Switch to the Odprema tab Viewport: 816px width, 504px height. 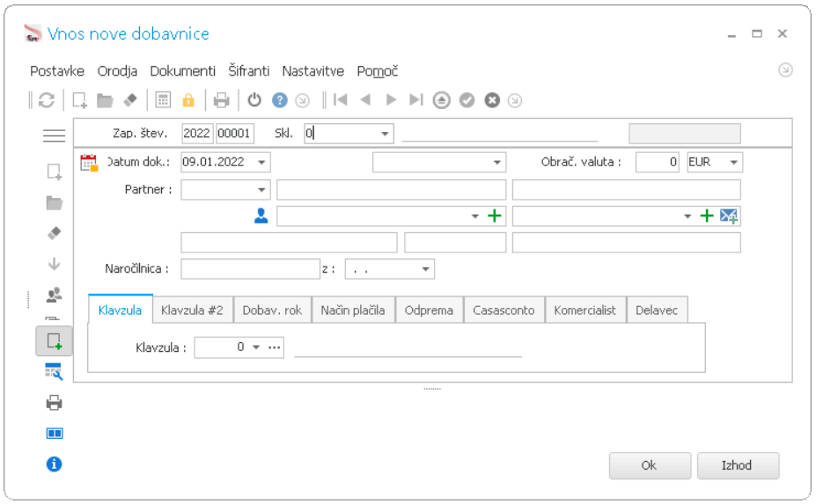(429, 310)
